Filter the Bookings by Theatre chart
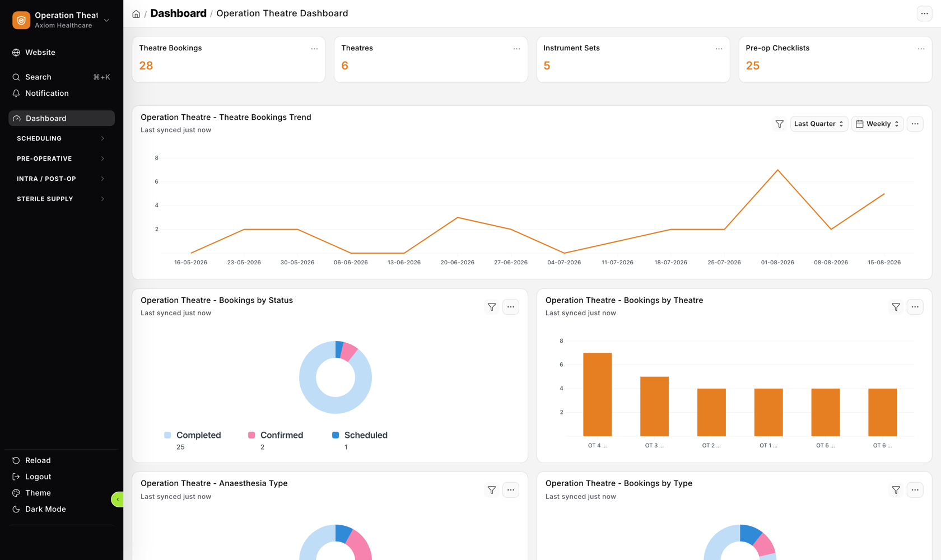Image resolution: width=941 pixels, height=560 pixels. 896,307
